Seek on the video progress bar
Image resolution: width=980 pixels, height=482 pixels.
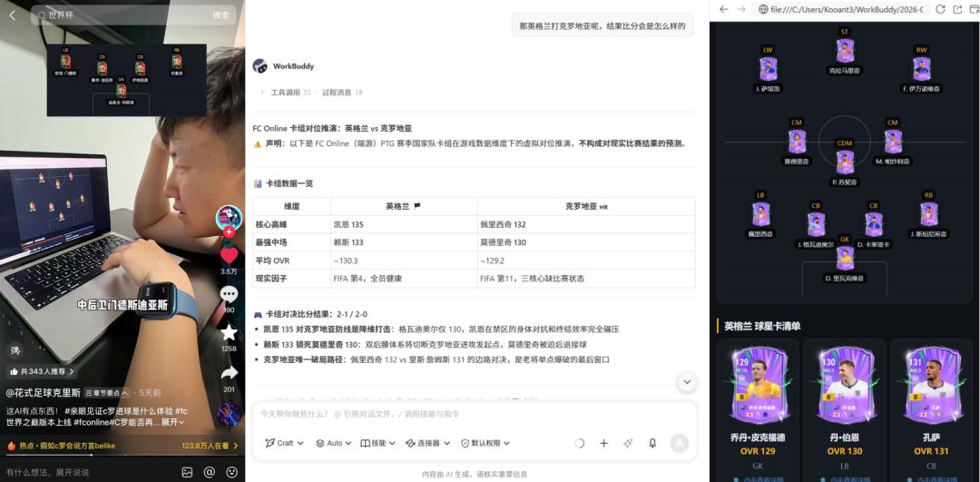122,455
